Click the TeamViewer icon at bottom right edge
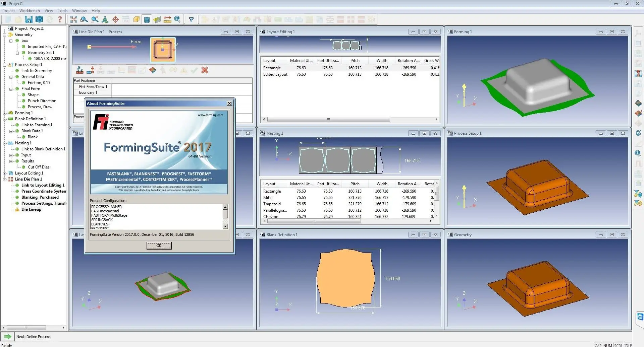644x347 pixels. point(640,317)
